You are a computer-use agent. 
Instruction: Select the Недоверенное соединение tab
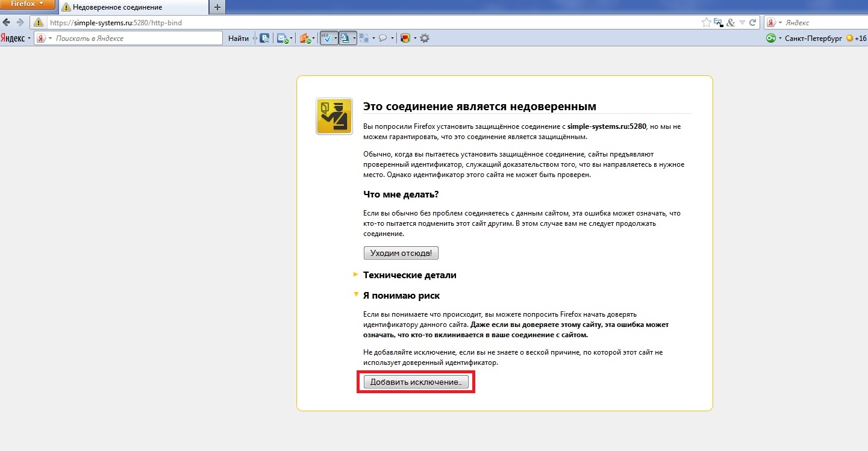tap(134, 7)
